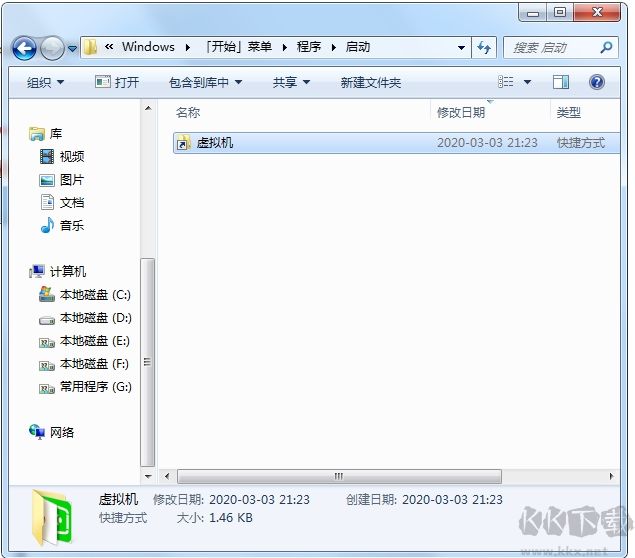Screen dimensions: 635x558
Task: Click the large 虚拟机 icon in details pane
Action: [52, 518]
